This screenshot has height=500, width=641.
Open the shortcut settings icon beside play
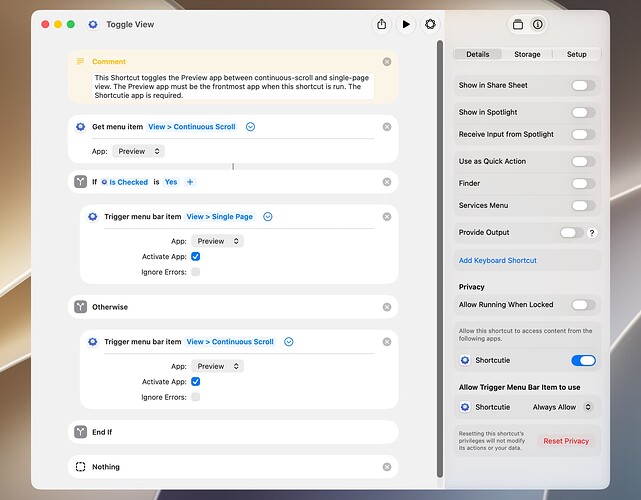pos(430,24)
